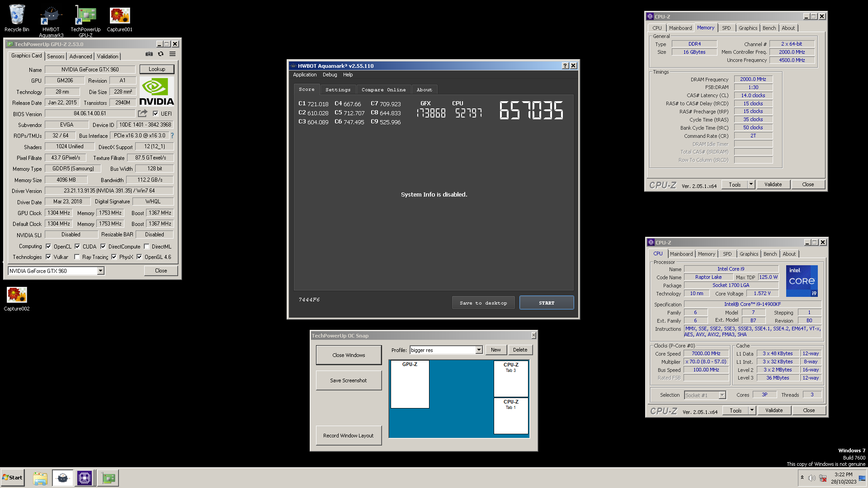Switch to the Settings tab in Aquamark
The image size is (868, 488).
pyautogui.click(x=338, y=89)
